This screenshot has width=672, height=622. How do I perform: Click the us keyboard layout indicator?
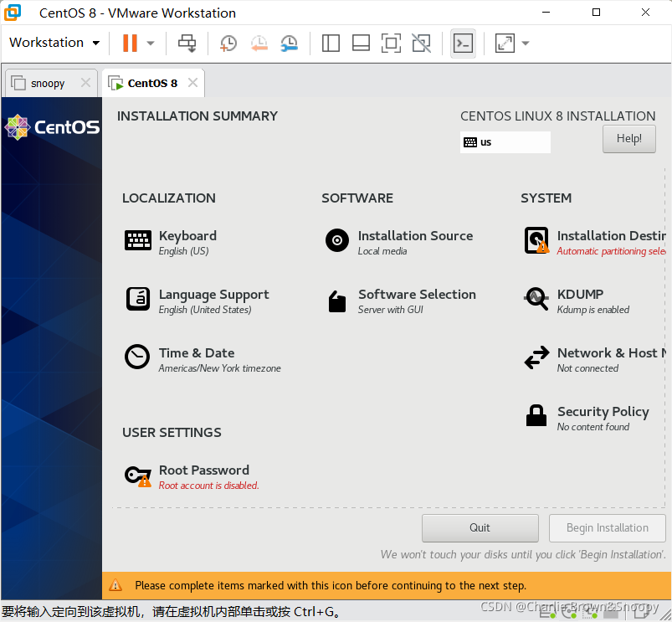click(505, 141)
